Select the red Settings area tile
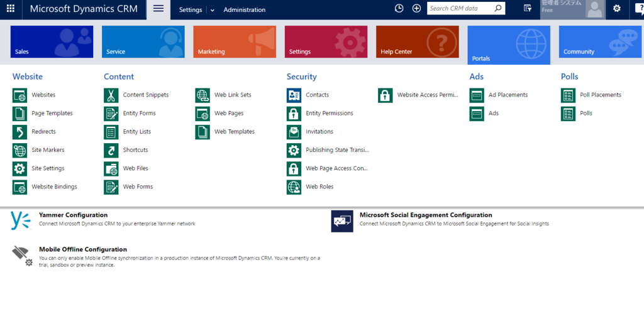Viewport: 644px width, 319px height. click(x=326, y=42)
